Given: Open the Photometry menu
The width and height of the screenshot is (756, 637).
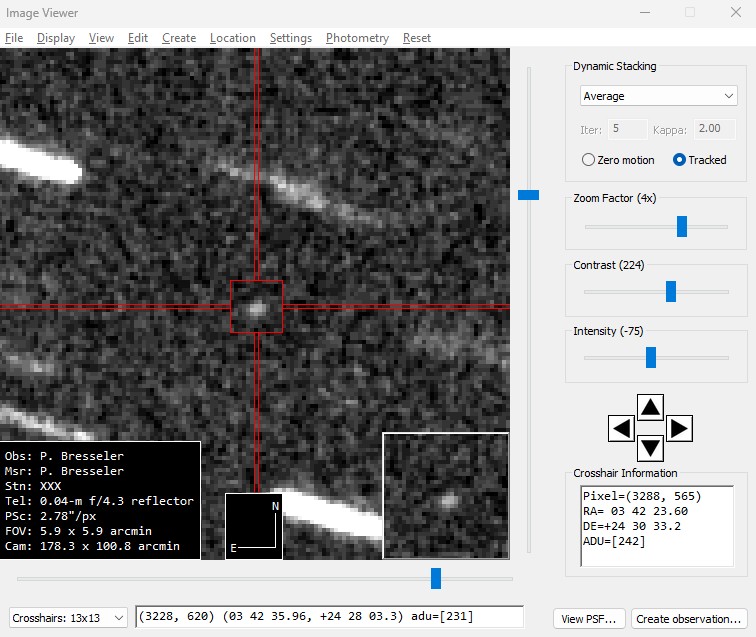Looking at the screenshot, I should pos(357,38).
